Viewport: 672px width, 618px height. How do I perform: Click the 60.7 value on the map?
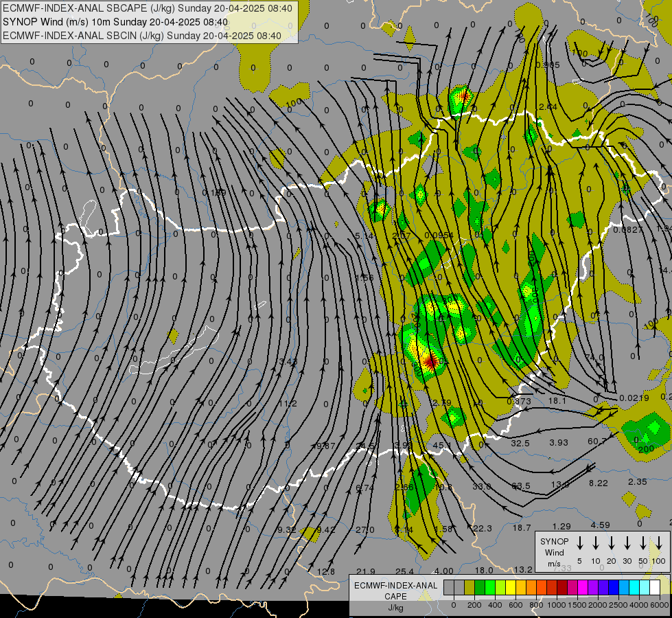[x=597, y=442]
